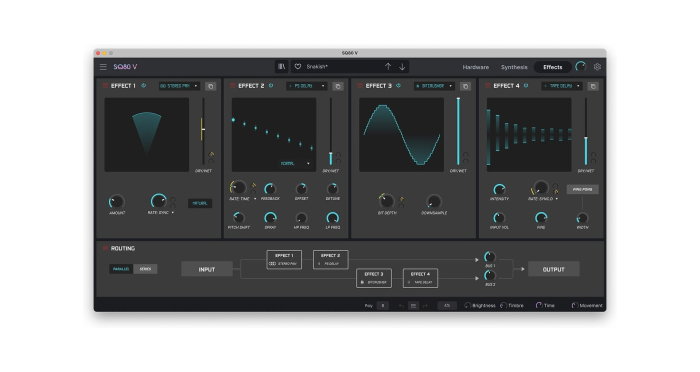Select Series routing mode
This screenshot has width=700, height=372.
pyautogui.click(x=145, y=269)
